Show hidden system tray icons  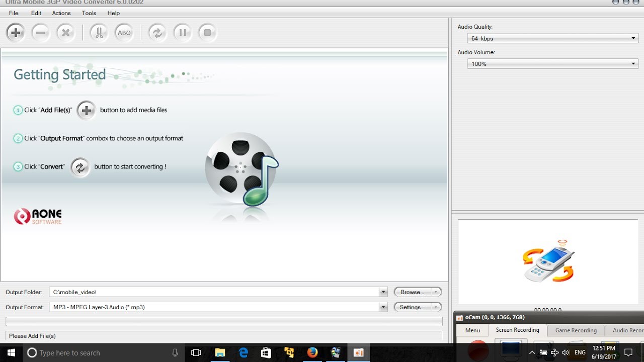pos(532,353)
